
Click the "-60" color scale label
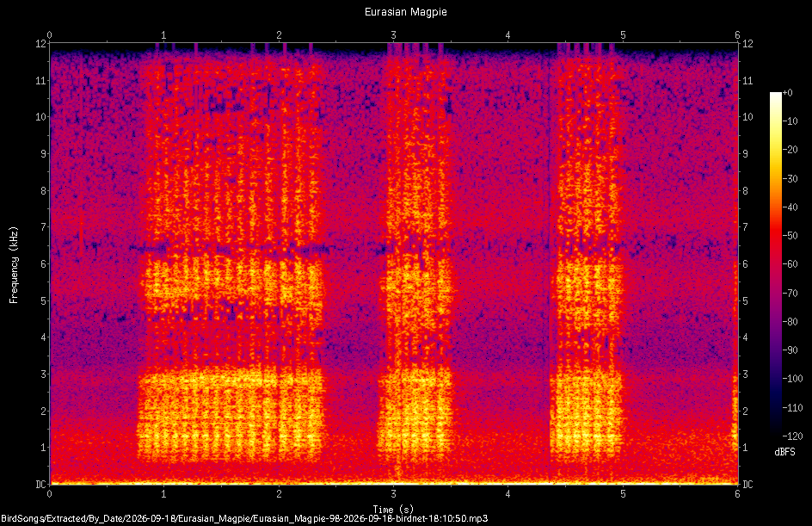pos(790,264)
